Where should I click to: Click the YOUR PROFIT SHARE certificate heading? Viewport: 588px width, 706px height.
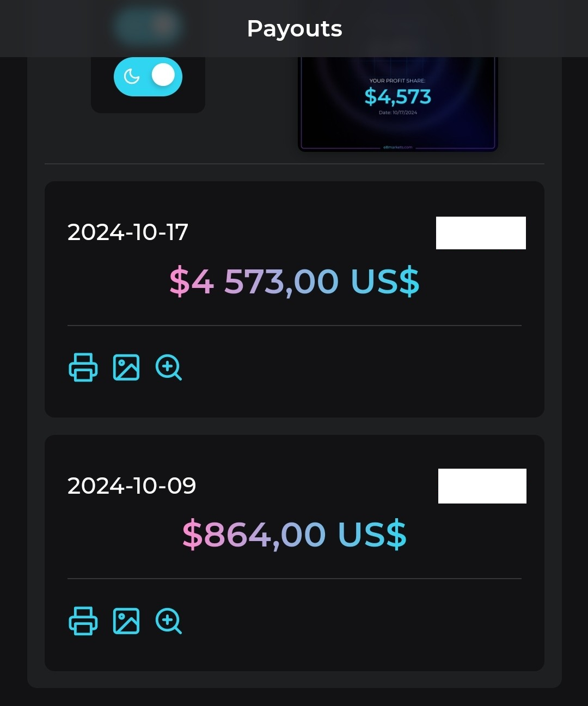point(397,81)
